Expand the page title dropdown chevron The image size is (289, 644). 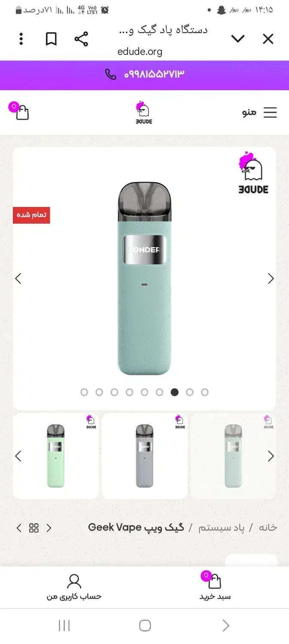click(x=238, y=39)
